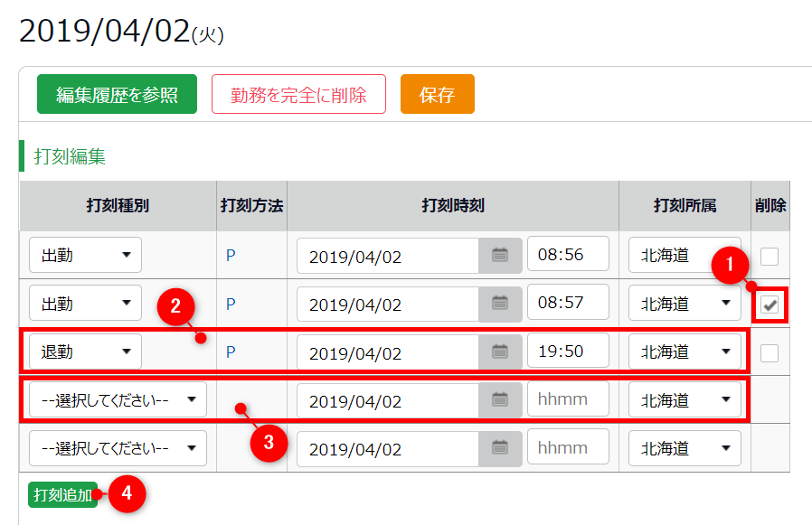Image resolution: width=812 pixels, height=525 pixels.
Task: Expand first row 出勤 punch type dropdown
Action: 85,256
